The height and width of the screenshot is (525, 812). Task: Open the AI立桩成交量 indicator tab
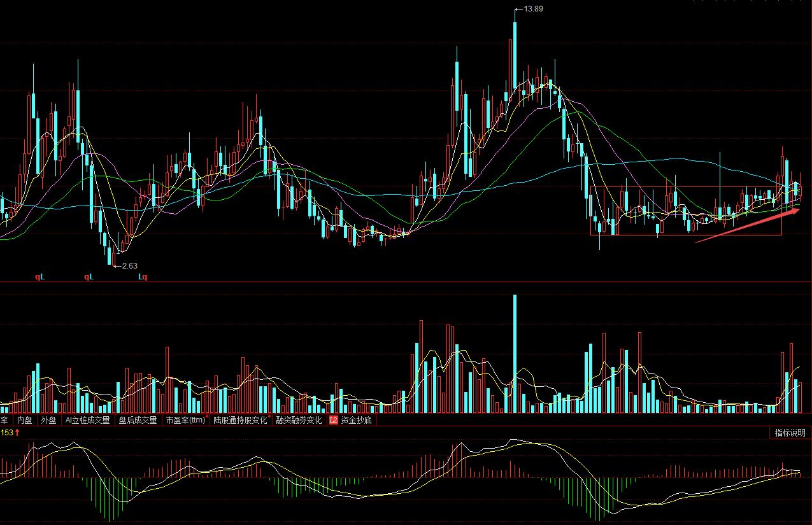point(88,421)
